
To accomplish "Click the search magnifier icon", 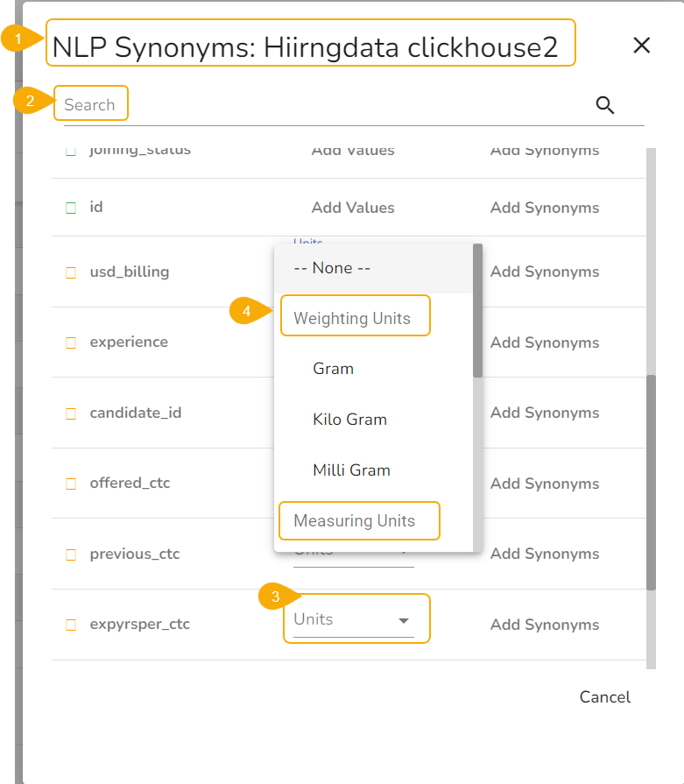I will [604, 105].
